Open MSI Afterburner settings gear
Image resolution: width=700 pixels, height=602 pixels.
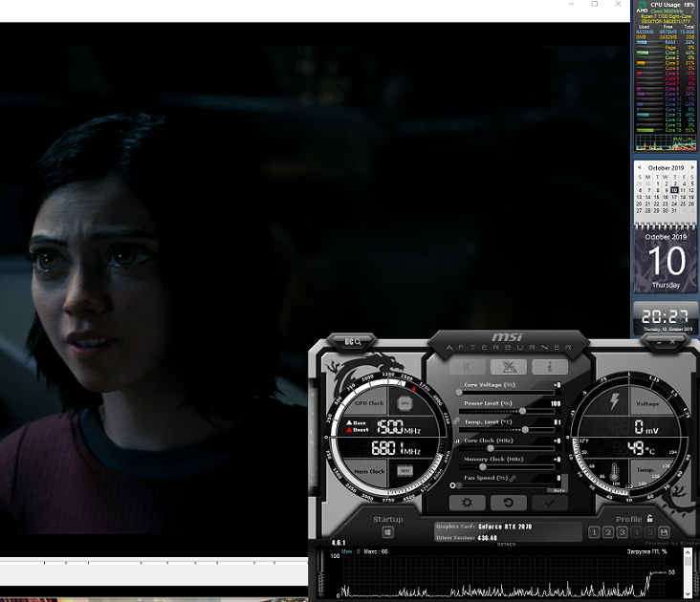467,503
